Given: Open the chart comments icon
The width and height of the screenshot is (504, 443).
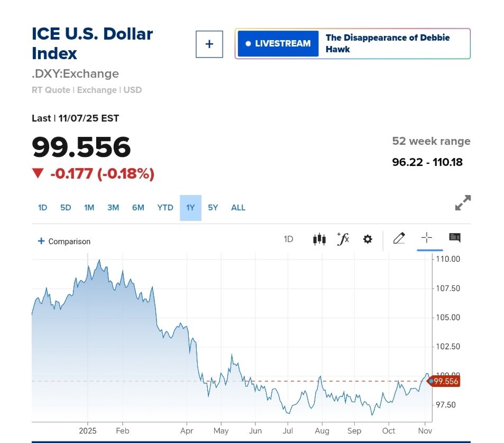Looking at the screenshot, I should pos(455,238).
